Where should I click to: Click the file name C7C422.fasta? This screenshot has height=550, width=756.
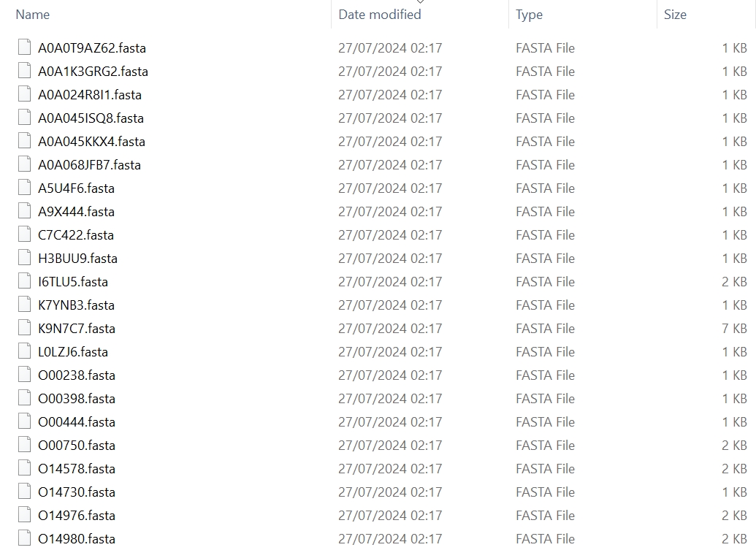[x=76, y=234]
